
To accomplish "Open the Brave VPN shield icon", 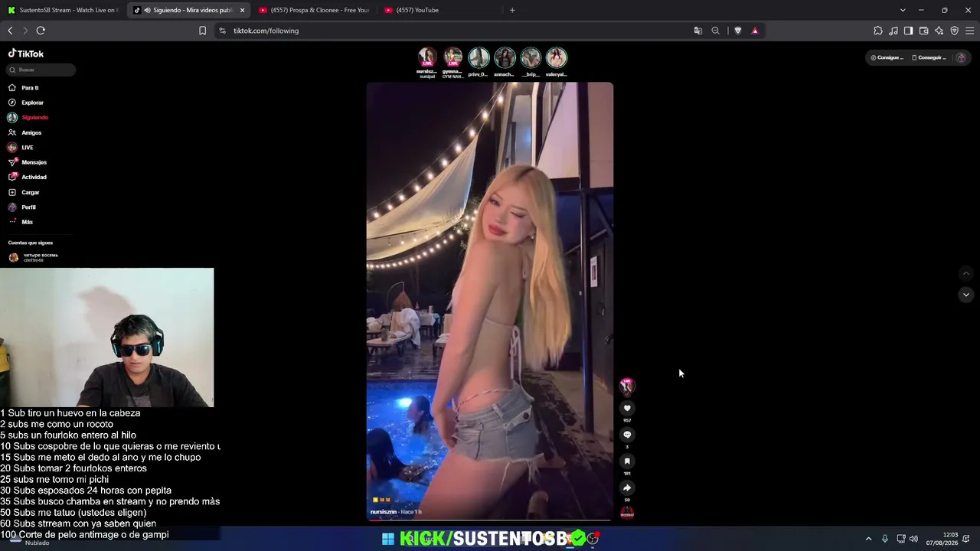I will [x=954, y=31].
